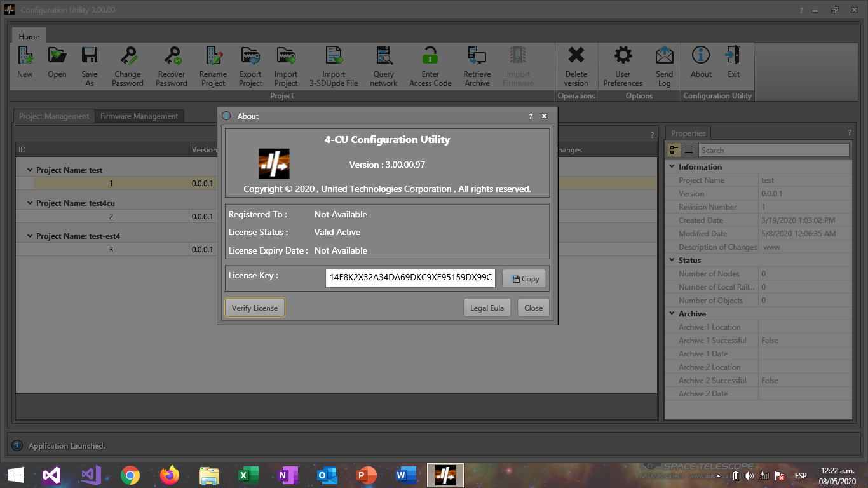
Task: Click the Retrieve Archive icon
Action: pos(477,56)
